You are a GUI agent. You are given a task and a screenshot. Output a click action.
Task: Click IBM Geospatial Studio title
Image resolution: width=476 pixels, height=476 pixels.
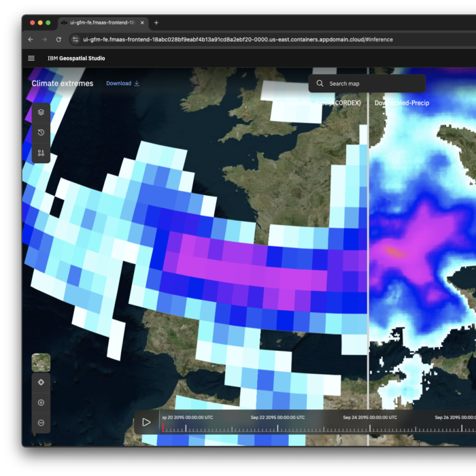tap(76, 58)
